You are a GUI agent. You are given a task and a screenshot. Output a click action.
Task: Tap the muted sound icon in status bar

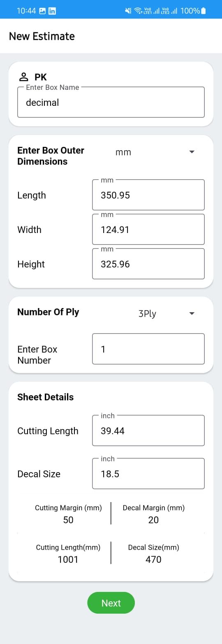pyautogui.click(x=128, y=11)
